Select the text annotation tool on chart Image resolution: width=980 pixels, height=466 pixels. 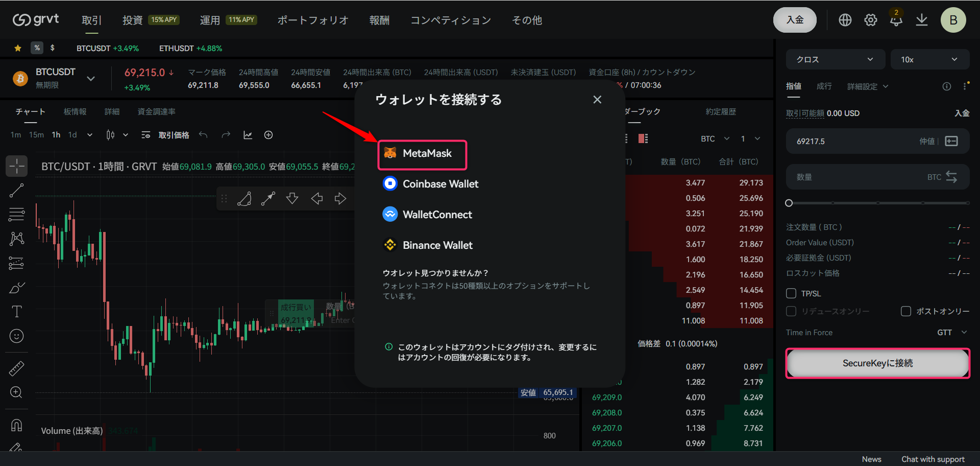coord(16,311)
